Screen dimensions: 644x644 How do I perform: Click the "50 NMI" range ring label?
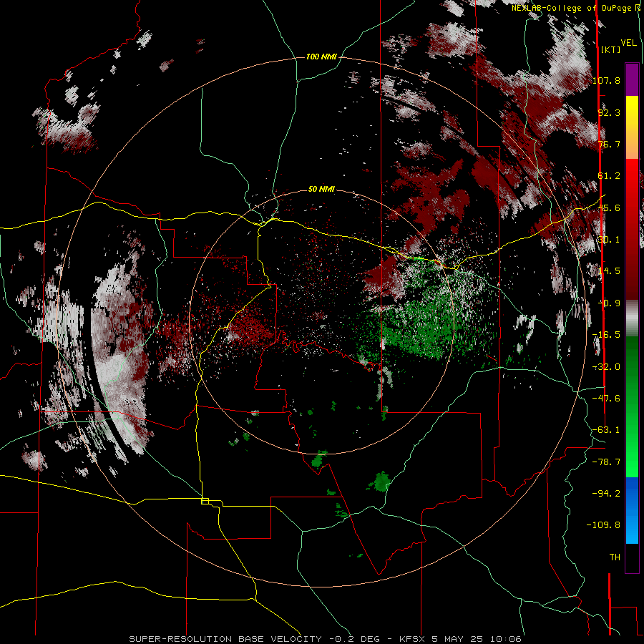click(x=321, y=190)
